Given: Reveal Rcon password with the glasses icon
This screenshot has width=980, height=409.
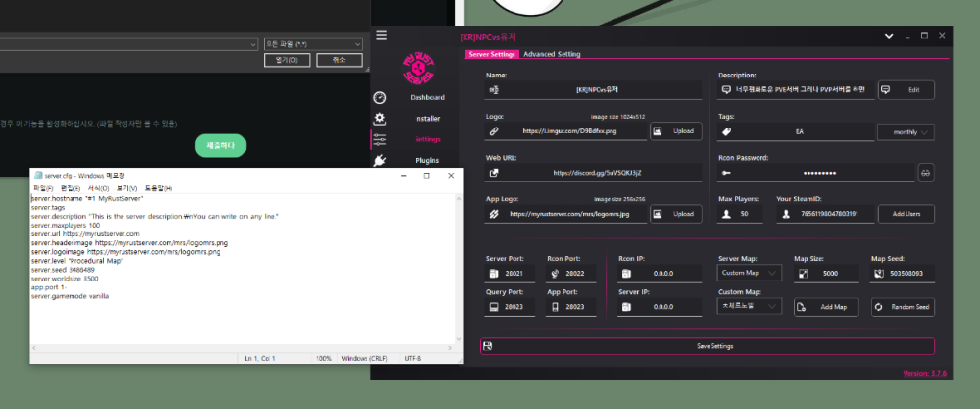Looking at the screenshot, I should tap(925, 172).
